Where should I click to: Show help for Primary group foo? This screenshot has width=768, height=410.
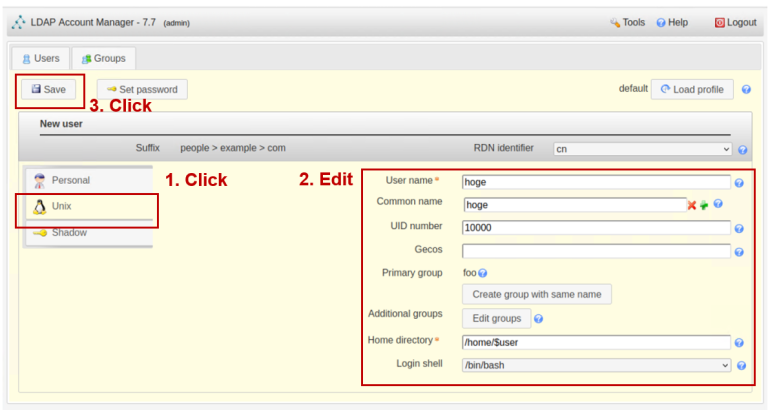click(x=483, y=272)
